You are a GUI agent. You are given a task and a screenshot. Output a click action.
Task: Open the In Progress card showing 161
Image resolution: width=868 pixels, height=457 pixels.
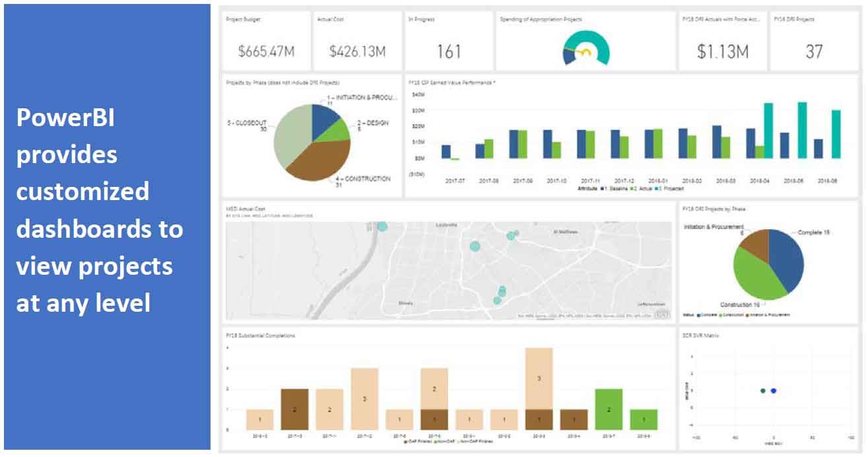(449, 41)
